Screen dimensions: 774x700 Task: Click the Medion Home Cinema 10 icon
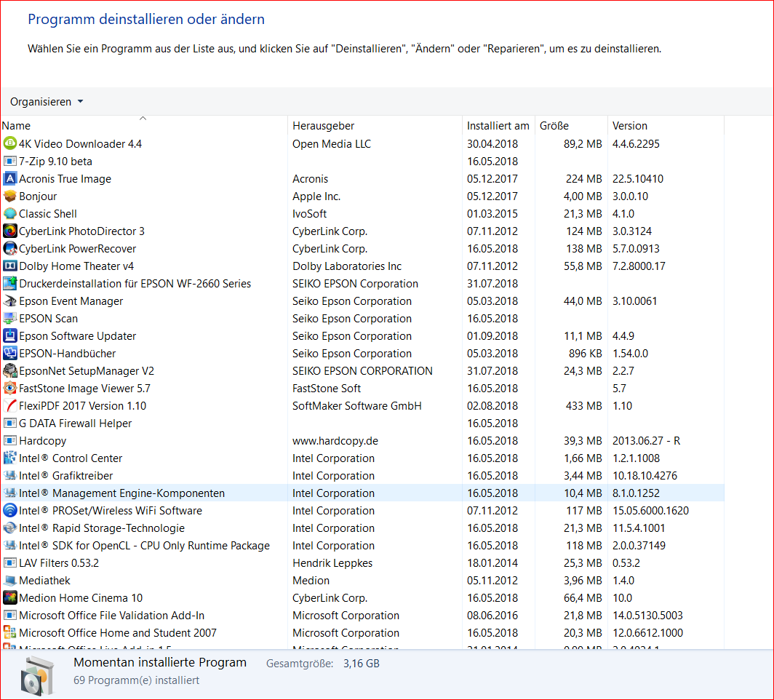click(10, 598)
